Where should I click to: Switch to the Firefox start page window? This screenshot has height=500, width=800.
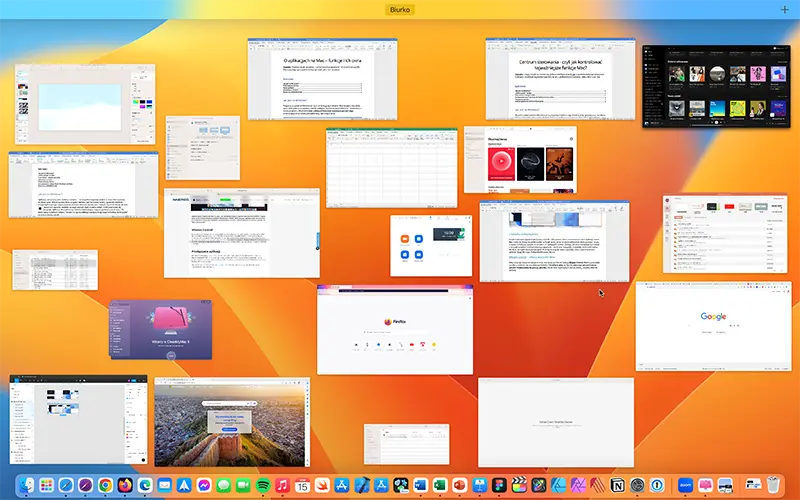(394, 329)
